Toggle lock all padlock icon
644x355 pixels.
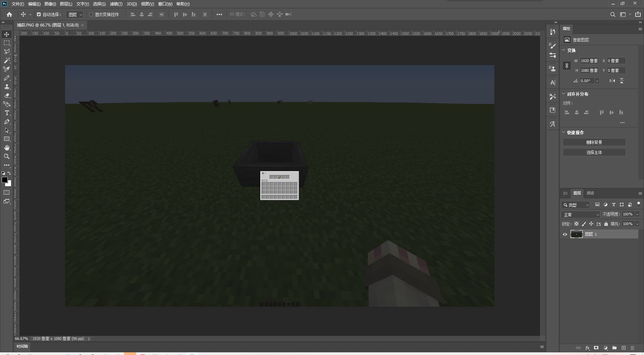(x=606, y=224)
